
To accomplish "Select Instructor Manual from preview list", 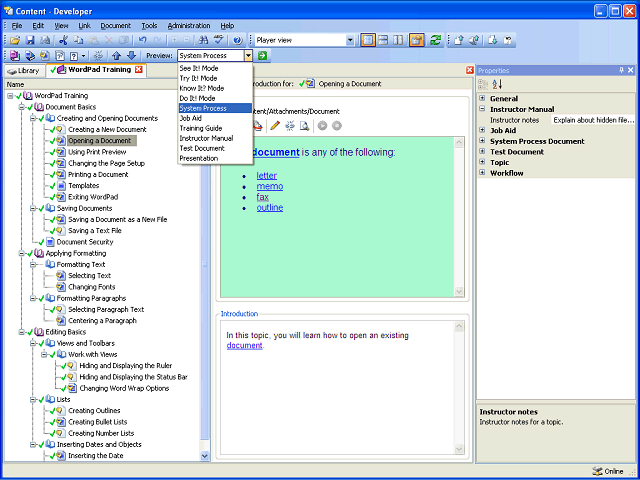I will (215, 138).
